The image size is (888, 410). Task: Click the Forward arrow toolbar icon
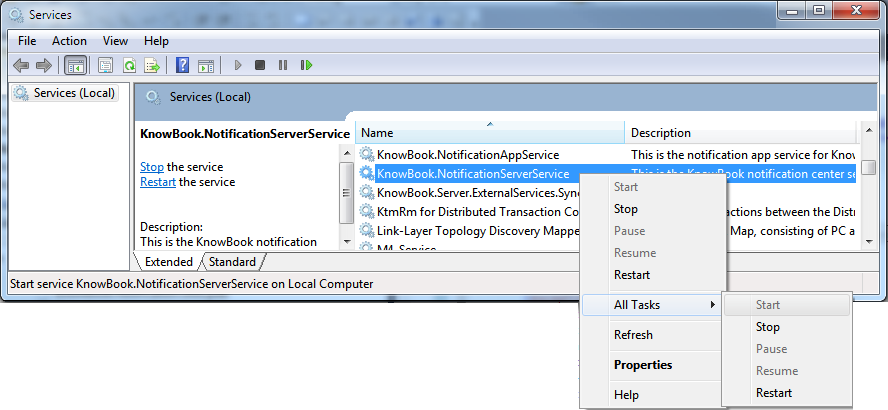point(44,66)
